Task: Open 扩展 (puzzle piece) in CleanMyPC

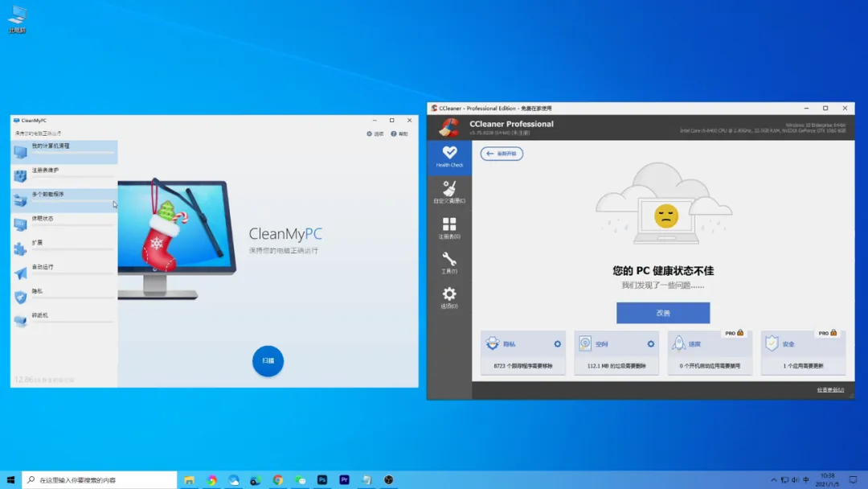Action: click(x=63, y=248)
